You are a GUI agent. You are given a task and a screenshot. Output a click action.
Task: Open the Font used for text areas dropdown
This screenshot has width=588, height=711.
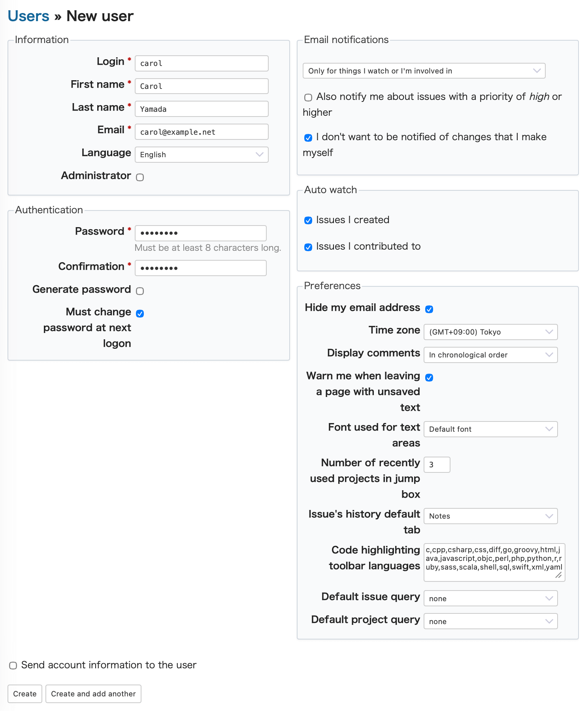pos(490,429)
